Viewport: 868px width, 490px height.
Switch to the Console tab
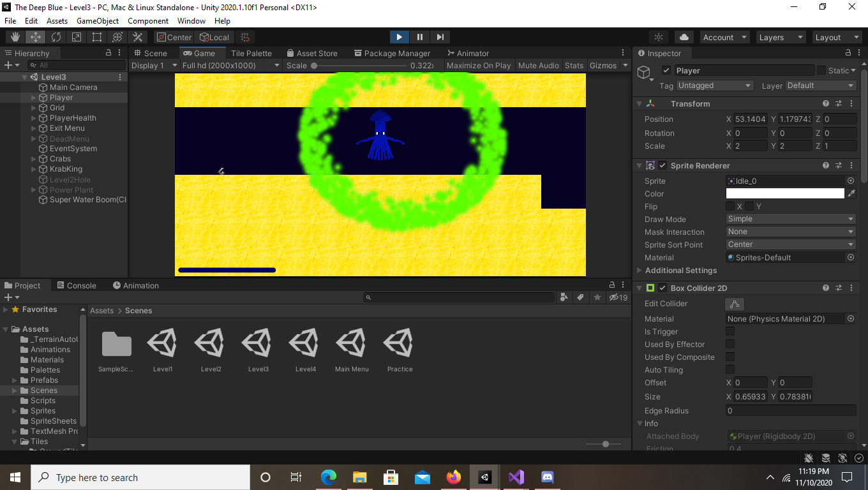click(x=77, y=285)
